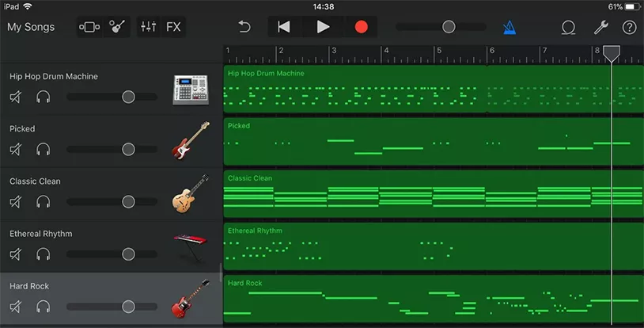
Task: Jump to bar 3 on ruler
Action: [x=334, y=50]
